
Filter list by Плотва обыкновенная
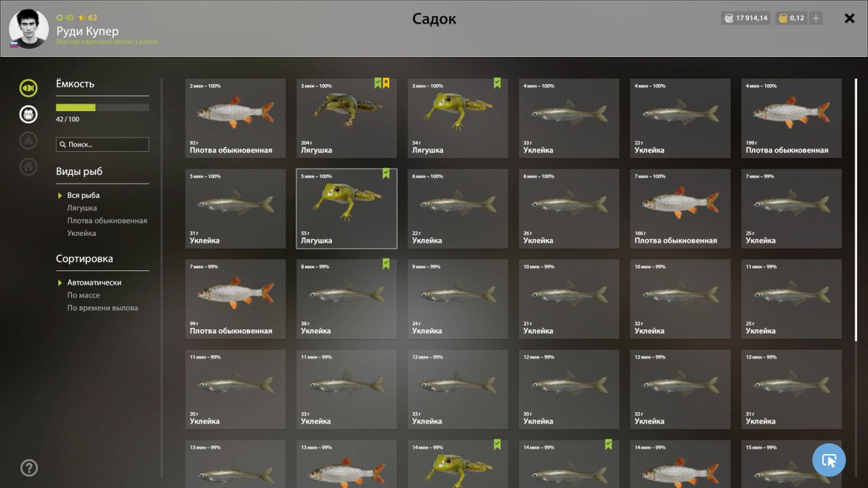coord(107,221)
